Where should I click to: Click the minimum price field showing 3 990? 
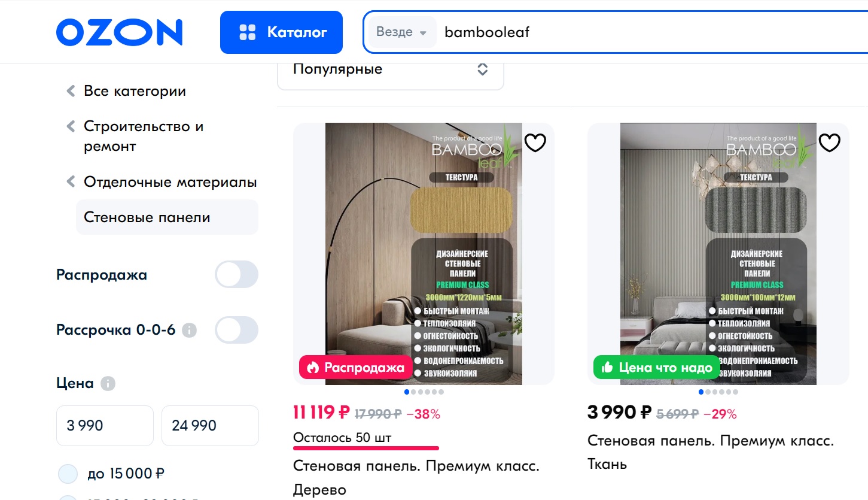coord(105,426)
